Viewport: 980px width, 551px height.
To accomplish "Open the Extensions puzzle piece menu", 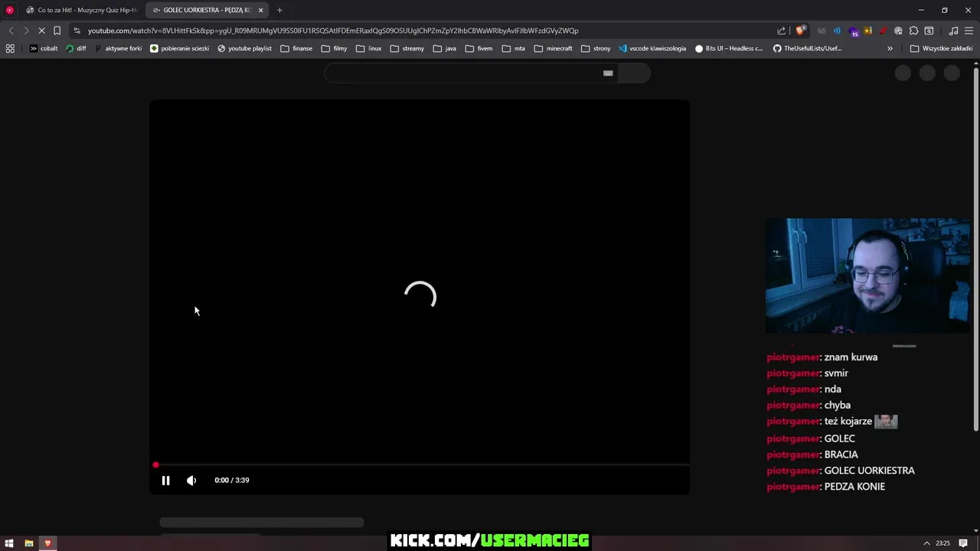I will click(x=913, y=31).
